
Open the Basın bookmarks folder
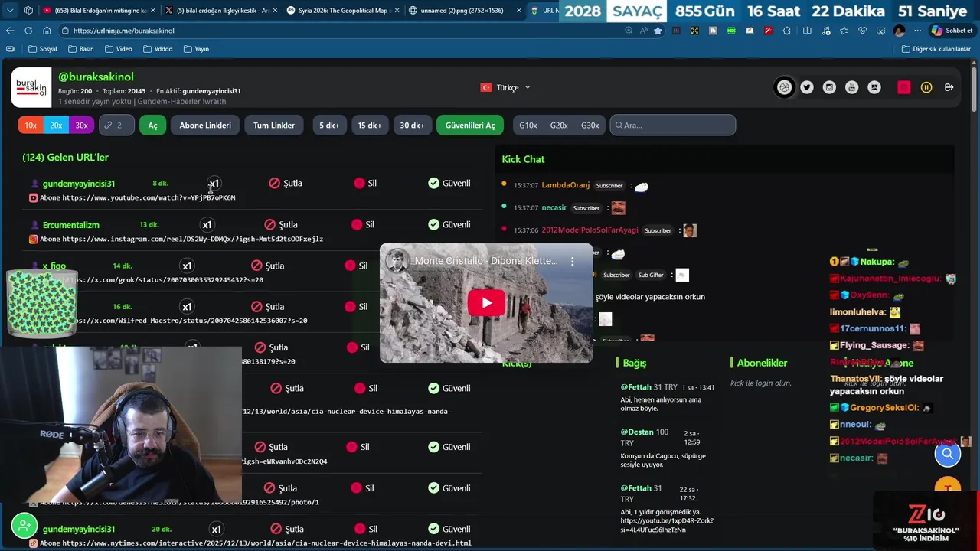[81, 49]
